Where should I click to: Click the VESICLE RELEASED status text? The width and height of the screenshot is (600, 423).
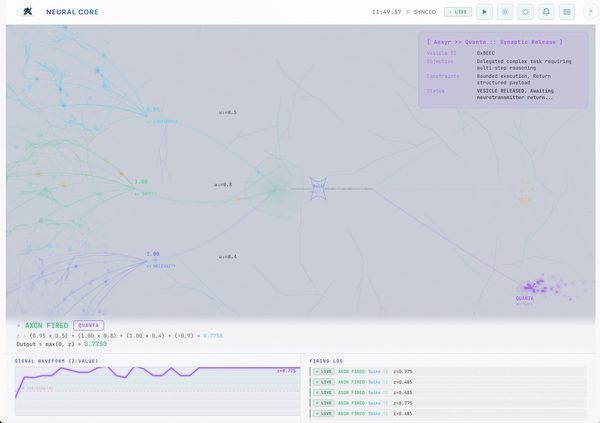click(515, 94)
